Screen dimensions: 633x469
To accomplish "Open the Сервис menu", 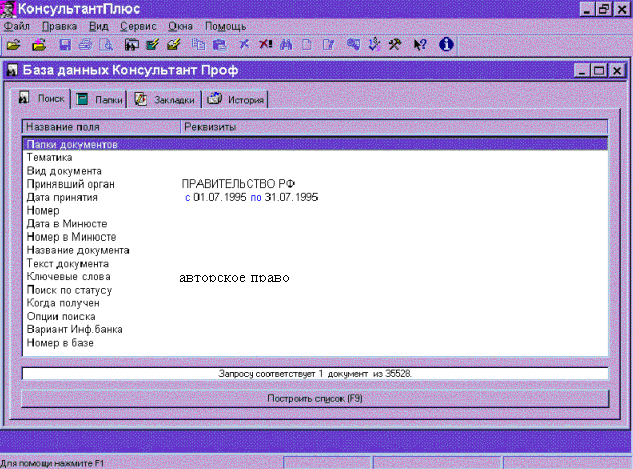I will (x=138, y=27).
